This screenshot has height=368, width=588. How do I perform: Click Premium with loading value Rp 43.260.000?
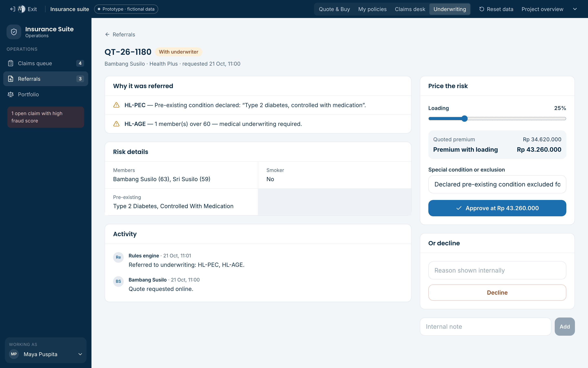coord(539,149)
